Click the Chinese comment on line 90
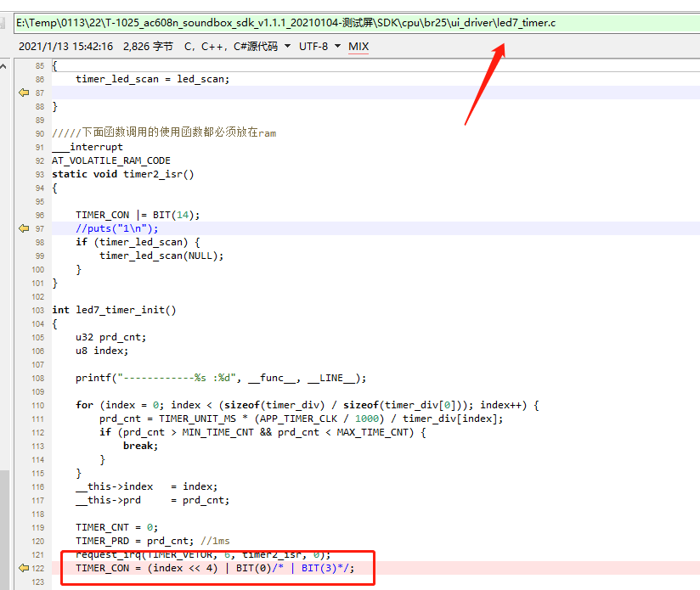This screenshot has width=700, height=590. click(164, 132)
